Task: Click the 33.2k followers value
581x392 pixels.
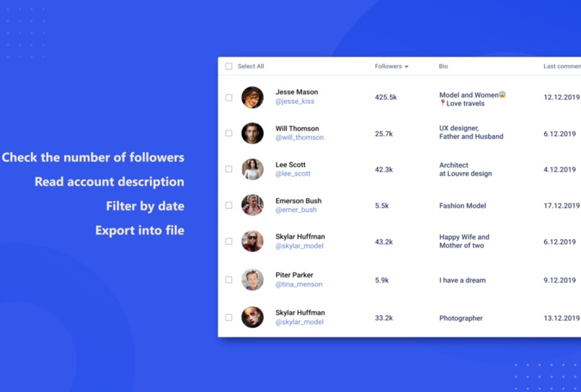Action: coord(383,318)
